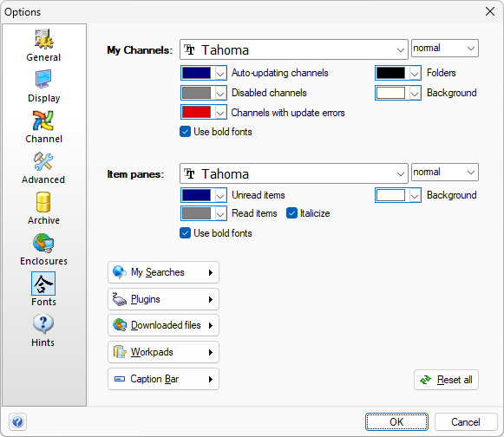Screen dimensions: 504x437
Task: Toggle Use bold fonts under Item panes
Action: [x=185, y=233]
